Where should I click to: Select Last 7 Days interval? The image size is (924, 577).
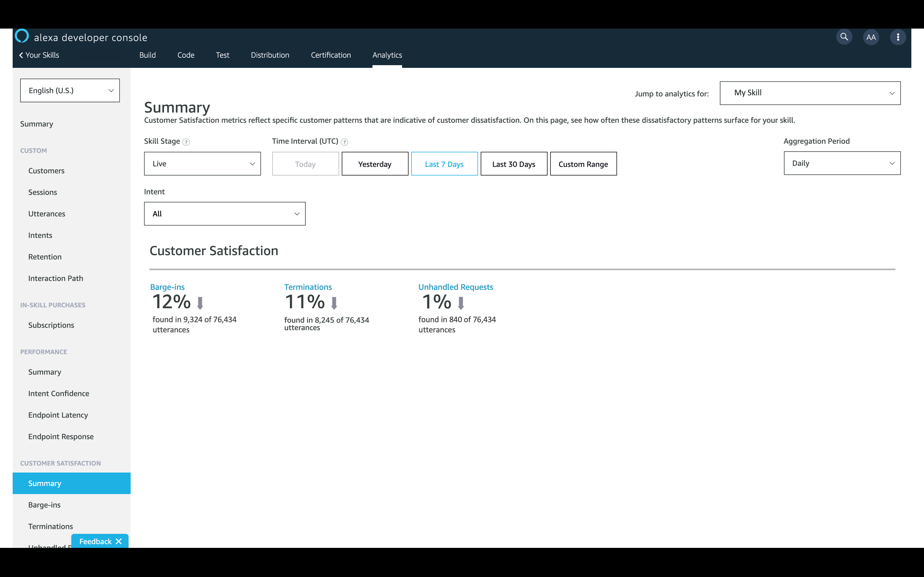tap(444, 164)
